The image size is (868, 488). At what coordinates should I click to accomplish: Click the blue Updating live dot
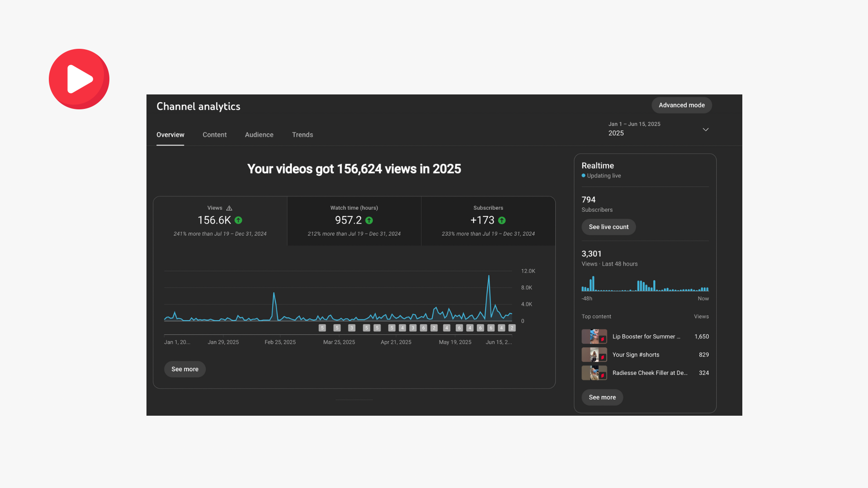pos(583,176)
